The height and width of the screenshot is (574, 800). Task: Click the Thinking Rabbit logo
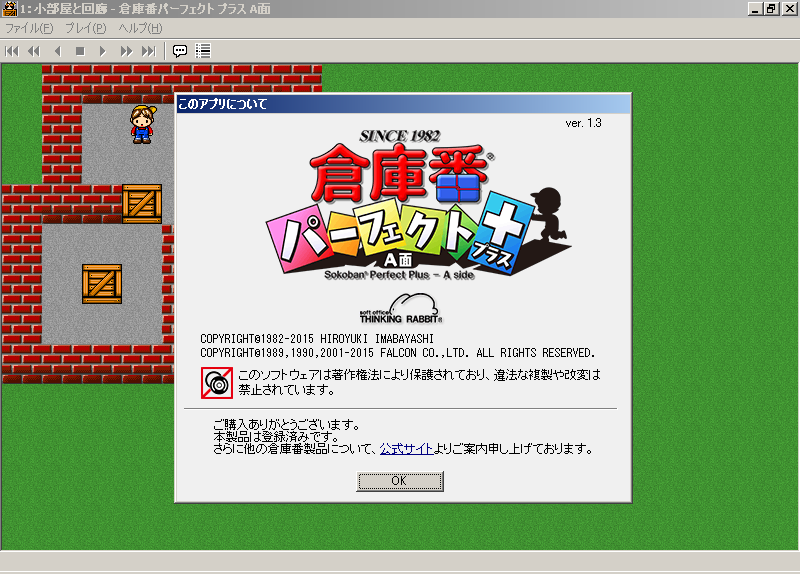point(400,310)
